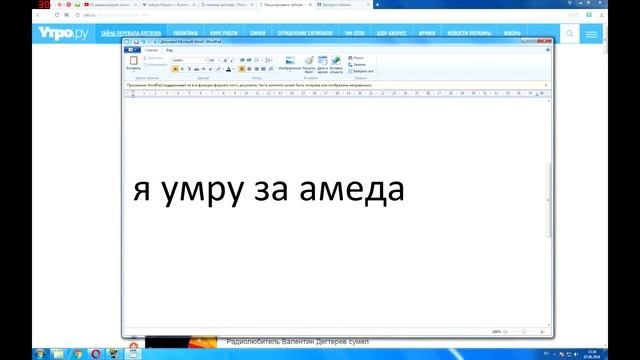This screenshot has width=640, height=360.
Task: Click the Undo icon in the WordPad title bar
Action: coord(143,42)
